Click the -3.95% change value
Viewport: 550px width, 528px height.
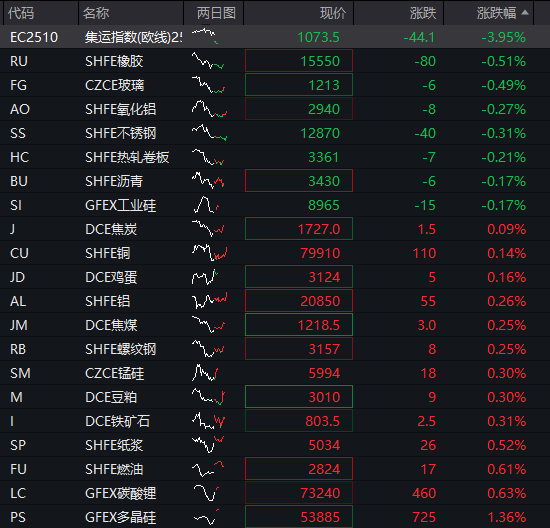[503, 37]
